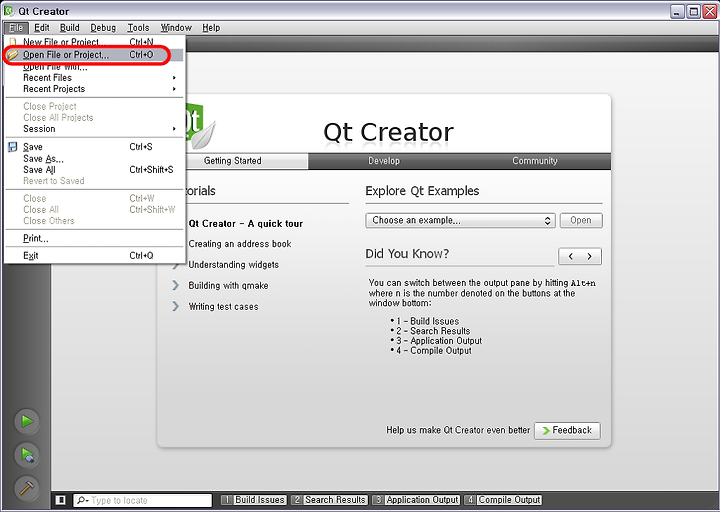This screenshot has width=720, height=512.
Task: Open Creating an address book tutorial
Action: click(x=240, y=244)
